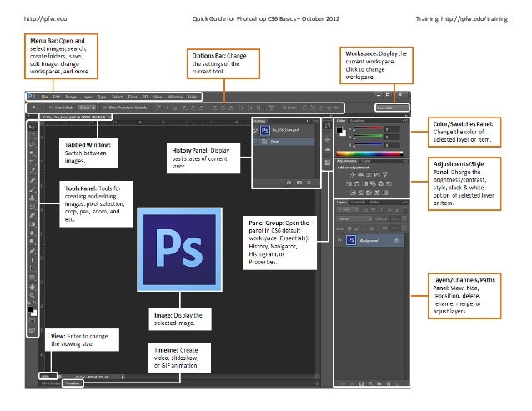The height and width of the screenshot is (411, 532).
Task: Click trash icon in History panel footer
Action: [309, 183]
